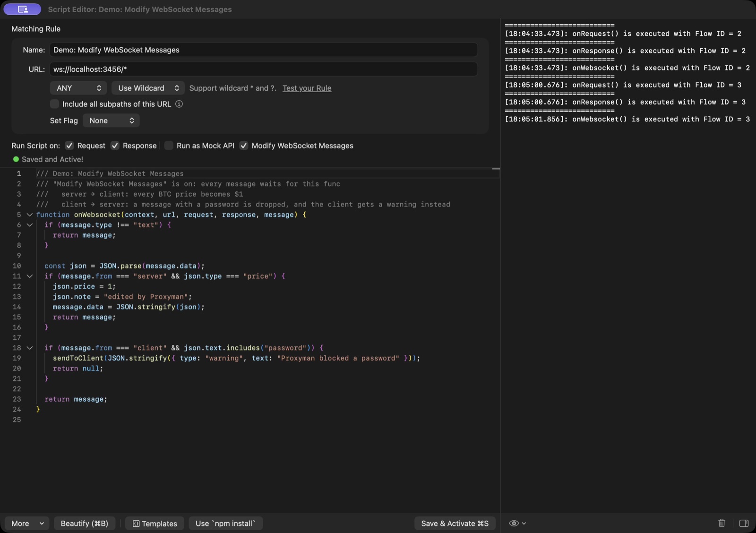Click the 'return null;' code line
This screenshot has width=756, height=533.
coord(78,368)
